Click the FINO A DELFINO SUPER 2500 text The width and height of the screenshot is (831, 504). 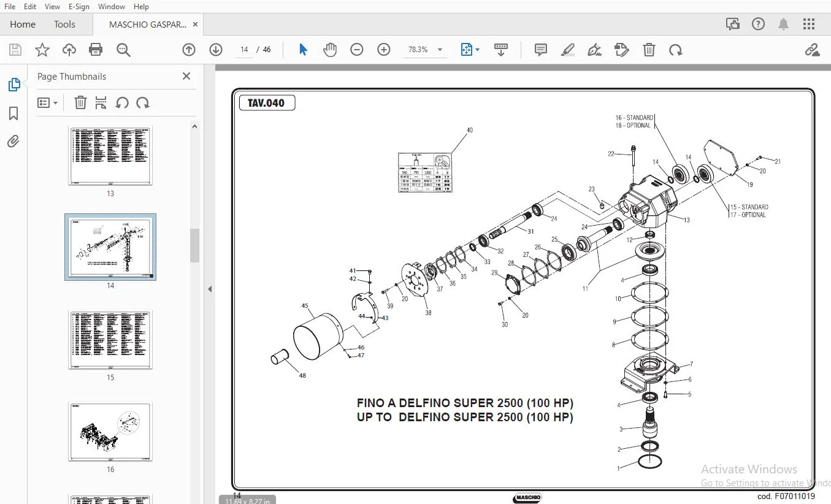click(x=465, y=403)
